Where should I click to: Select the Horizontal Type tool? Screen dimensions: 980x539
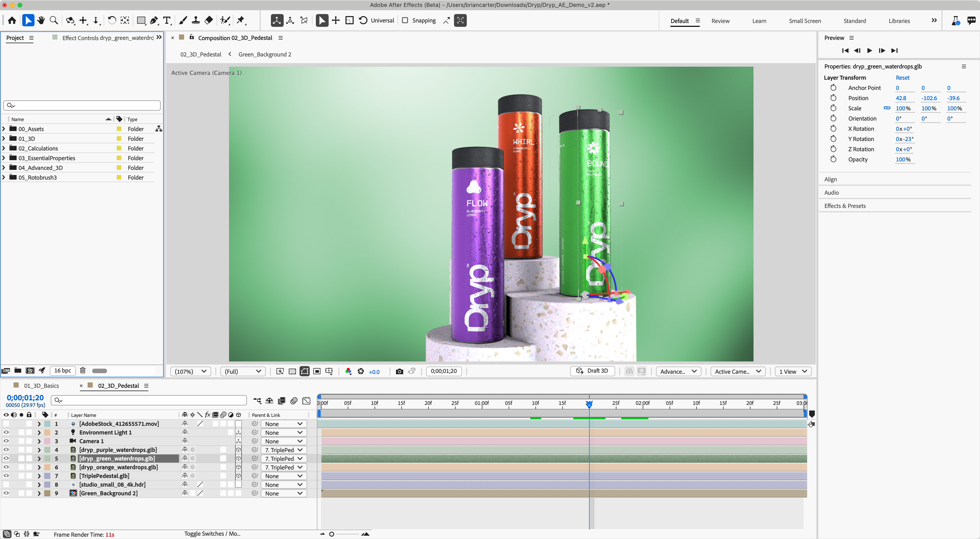[x=167, y=20]
